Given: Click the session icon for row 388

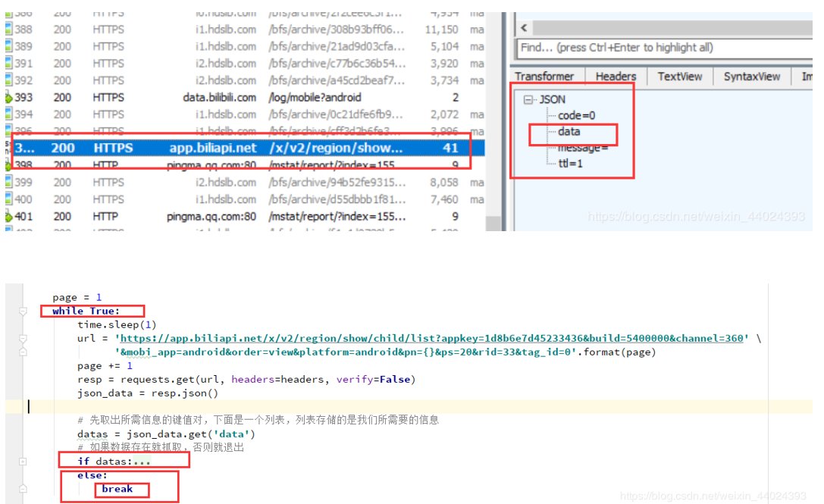Looking at the screenshot, I should point(8,30).
